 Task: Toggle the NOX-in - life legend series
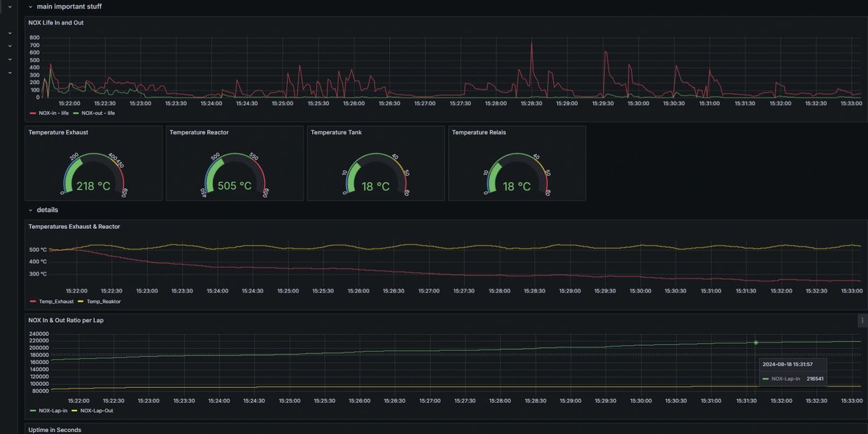click(x=53, y=113)
